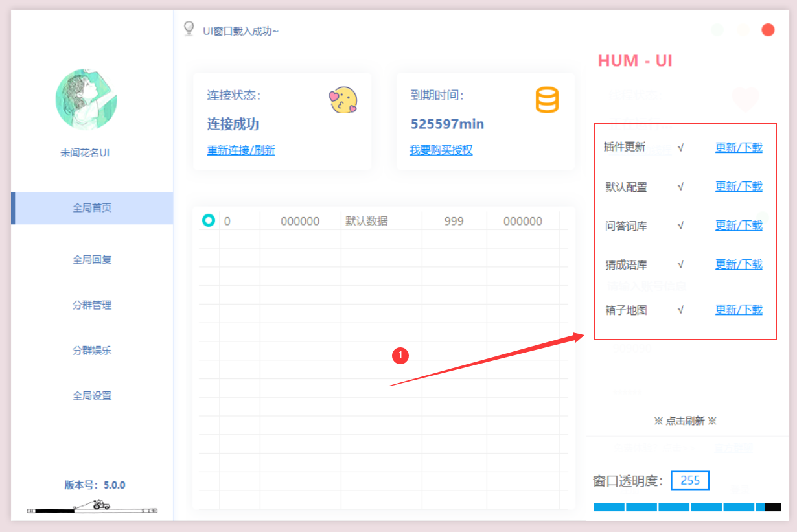
Task: Click the 我要购买授权 link
Action: (441, 150)
